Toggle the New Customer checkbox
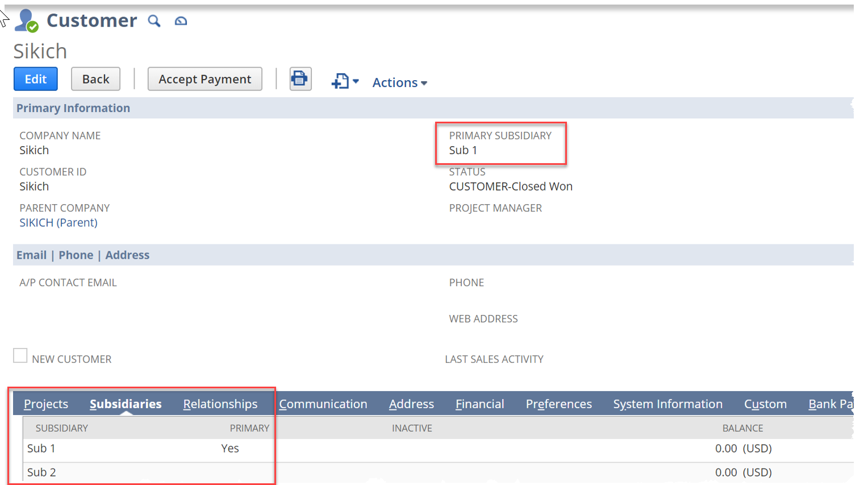Image resolution: width=868 pixels, height=485 pixels. [x=20, y=356]
